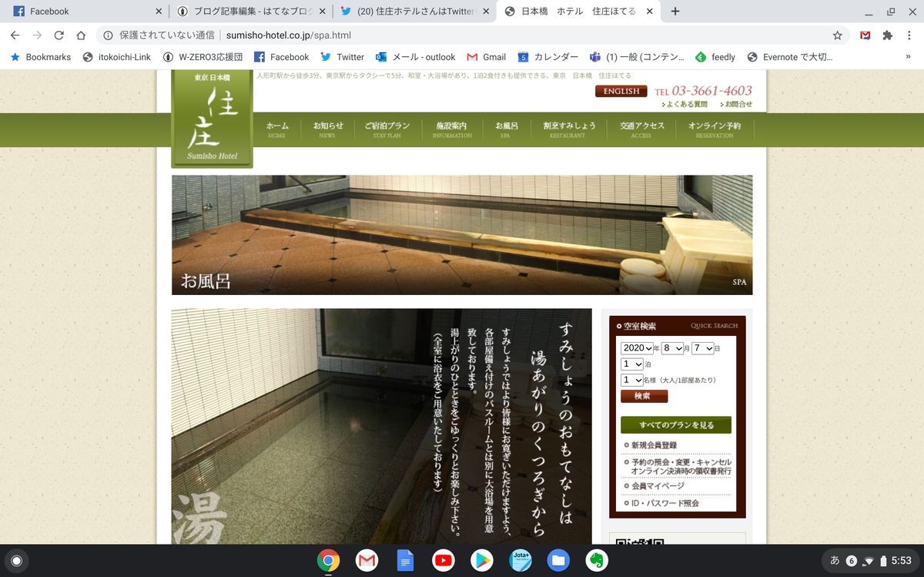Open the Teams (1) 一般 bookmark
This screenshot has height=577, width=924.
(637, 57)
